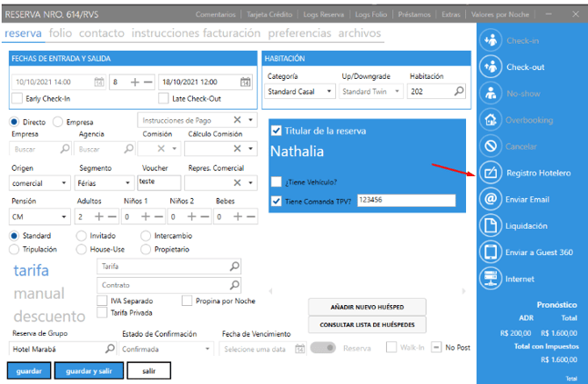
Task: Expand the Estado de Confirmación dropdown
Action: click(x=207, y=349)
